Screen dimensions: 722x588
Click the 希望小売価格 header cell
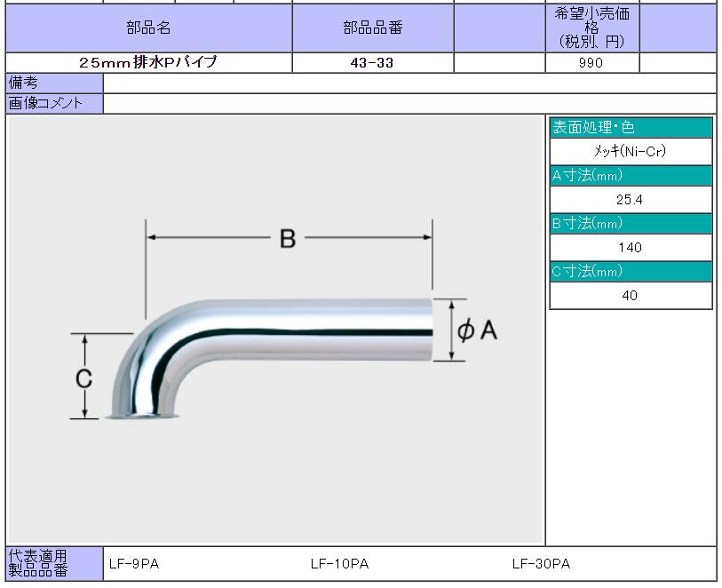pyautogui.click(x=591, y=28)
